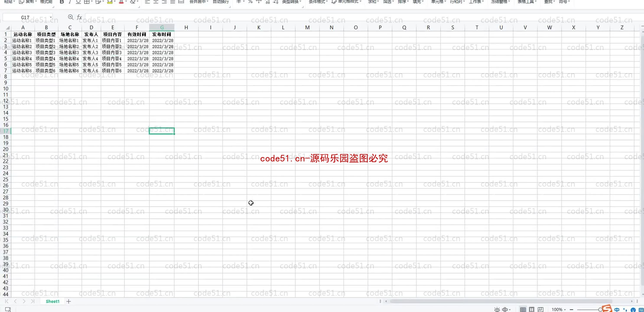Open 填充 fill menu
Screen dimensions: 644x312
(x=418, y=2)
